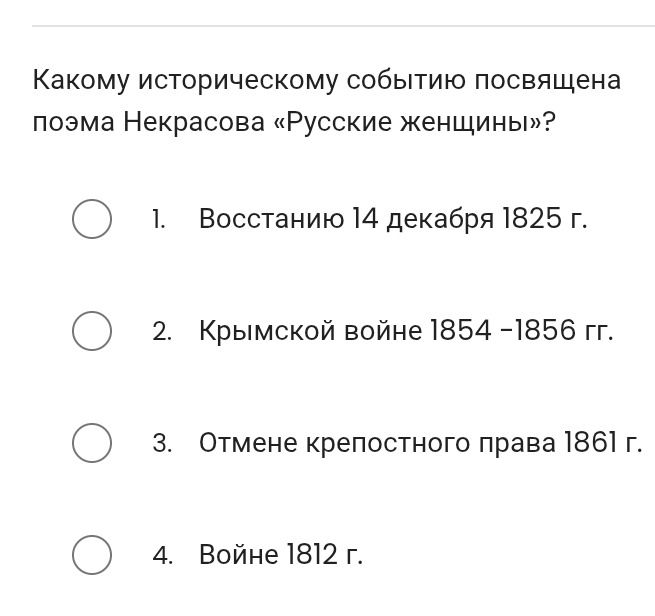655x616 pixels.
Task: Click the answer text 'Отмене крепостного права'
Action: point(377,443)
